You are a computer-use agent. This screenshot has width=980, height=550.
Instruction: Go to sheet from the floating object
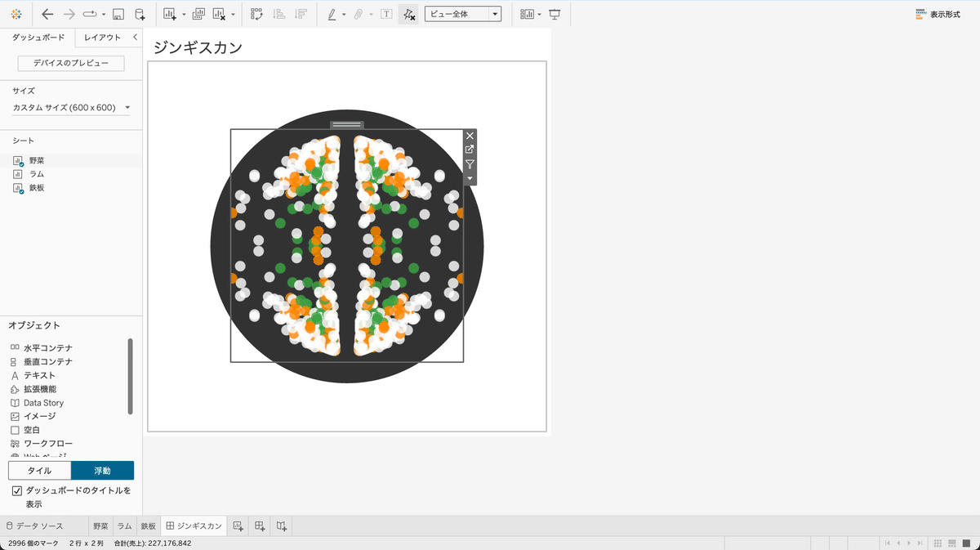pyautogui.click(x=470, y=150)
